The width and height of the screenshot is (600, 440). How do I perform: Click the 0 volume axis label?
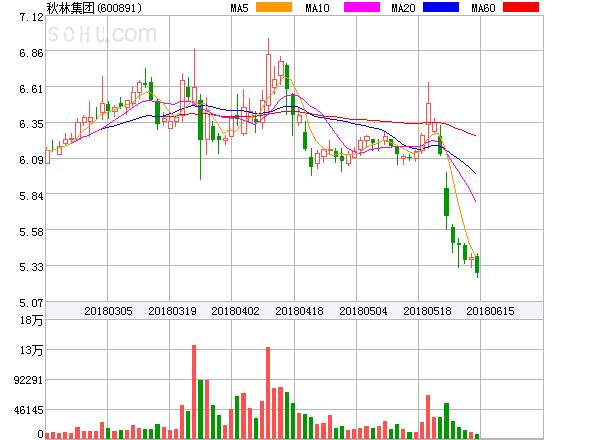(x=40, y=434)
